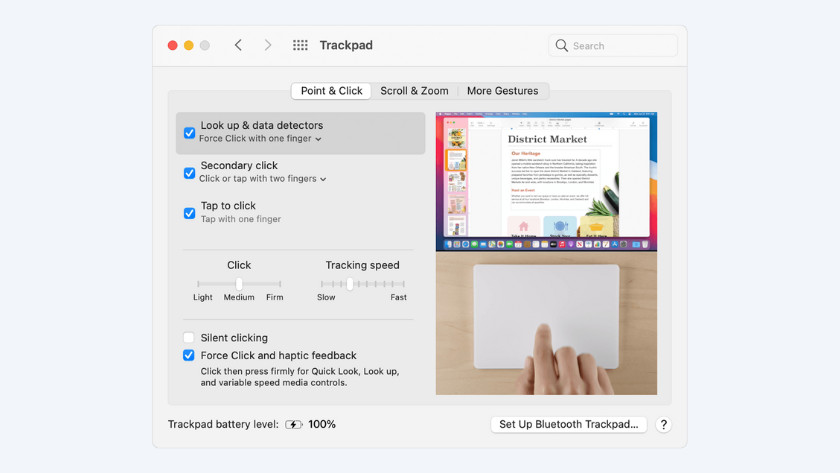Switch to Point & Click tab
This screenshot has height=473, width=840.
pyautogui.click(x=331, y=91)
